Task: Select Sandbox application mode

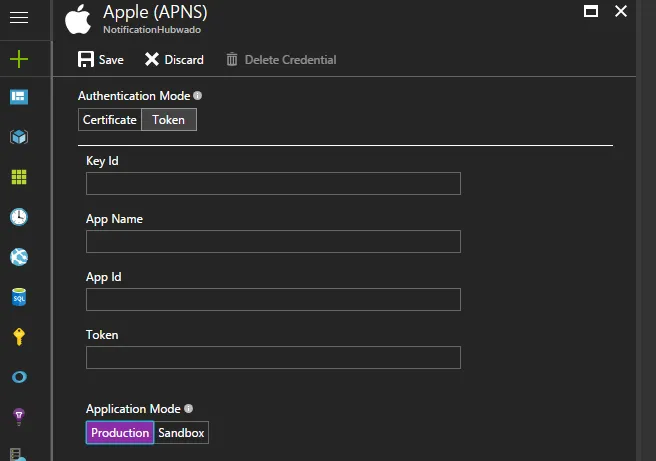Action: 181,433
